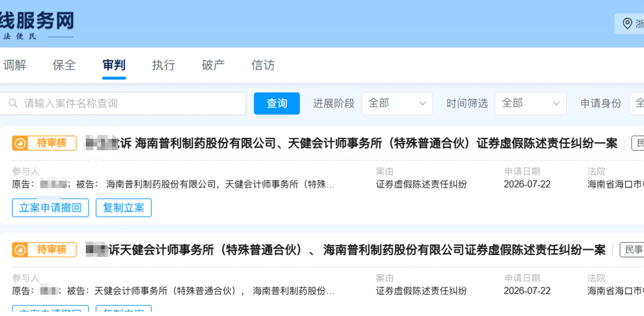This screenshot has height=316, width=644.
Task: Switch to the 信访 tab
Action: click(x=263, y=65)
